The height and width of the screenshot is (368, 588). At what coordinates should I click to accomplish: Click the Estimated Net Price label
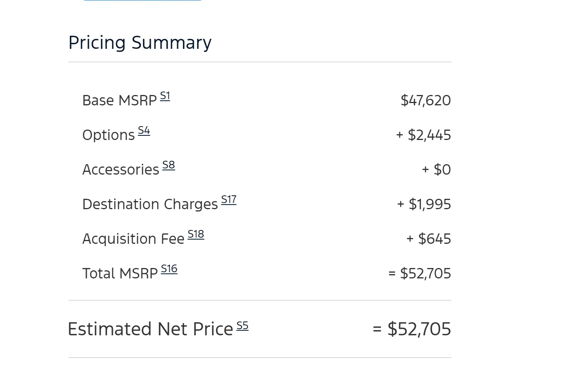click(x=150, y=330)
